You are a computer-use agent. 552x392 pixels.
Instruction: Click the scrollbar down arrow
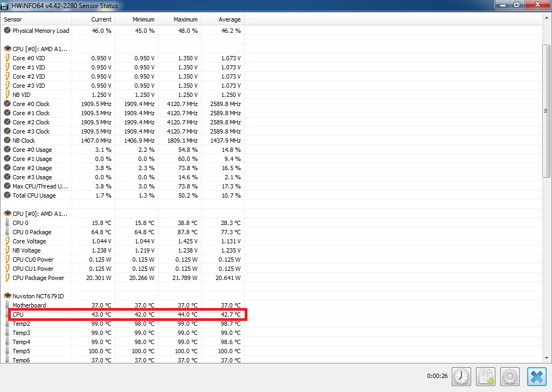tap(547, 358)
